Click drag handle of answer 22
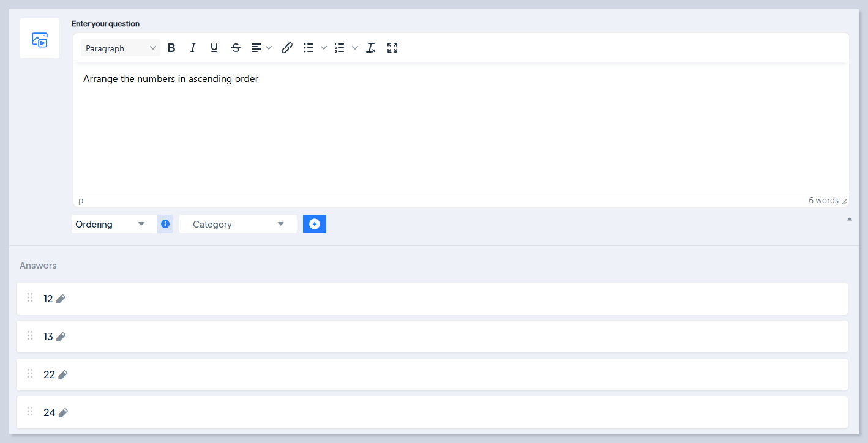868x443 pixels. pos(30,374)
